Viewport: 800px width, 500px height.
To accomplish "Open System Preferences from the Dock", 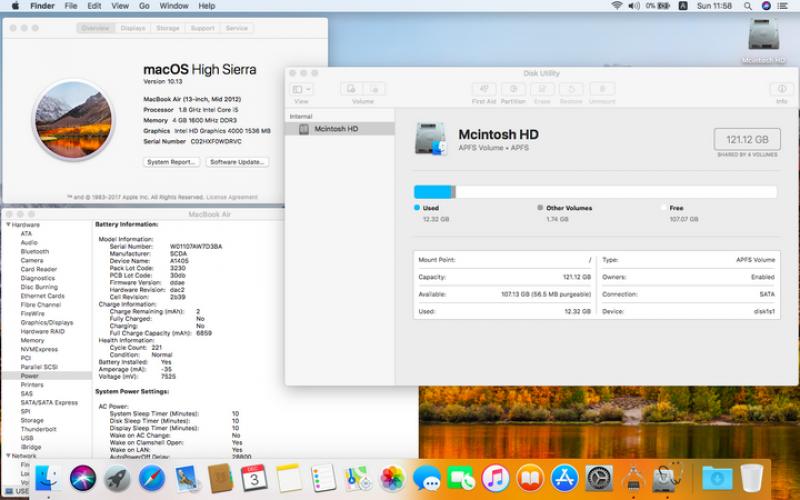I will pos(599,479).
